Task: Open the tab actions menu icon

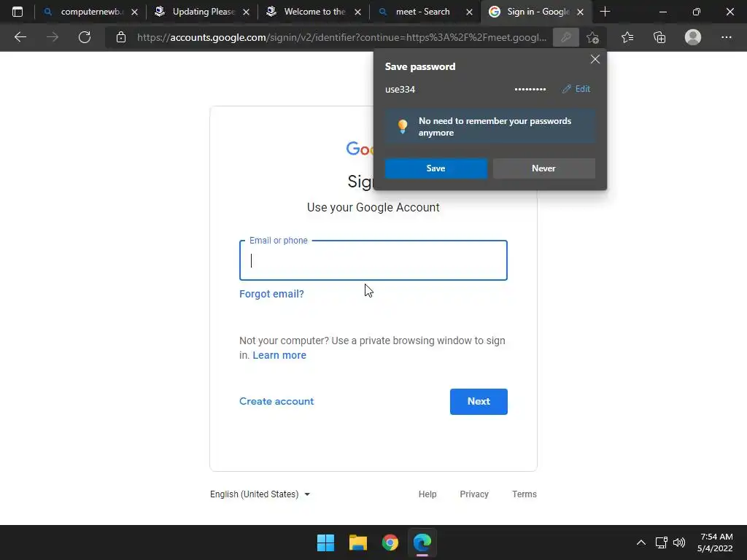Action: pos(18,12)
